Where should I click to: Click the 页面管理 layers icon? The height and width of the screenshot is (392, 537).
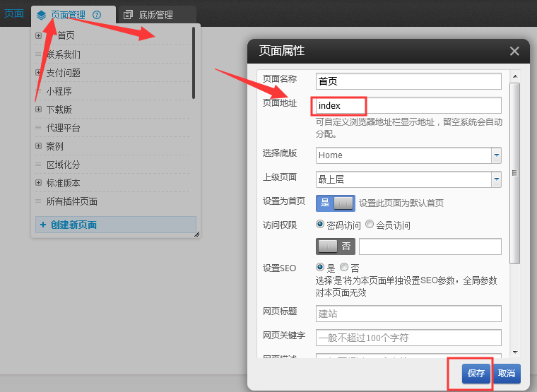42,14
